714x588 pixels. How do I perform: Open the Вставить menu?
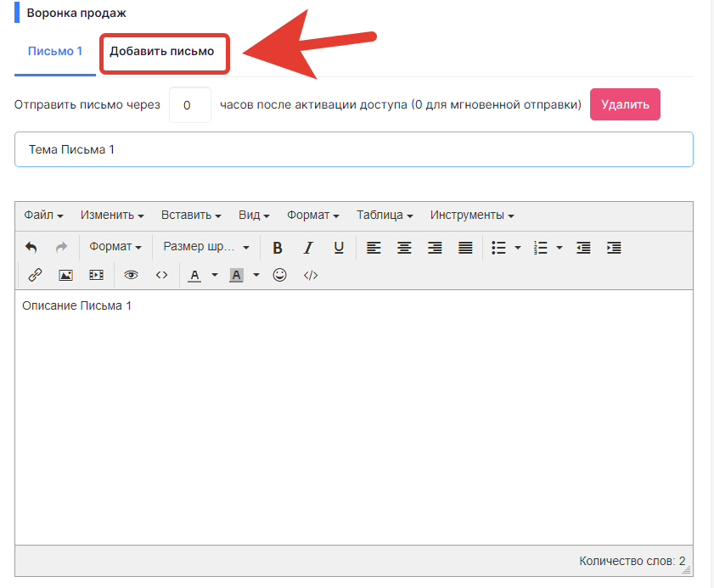(191, 215)
